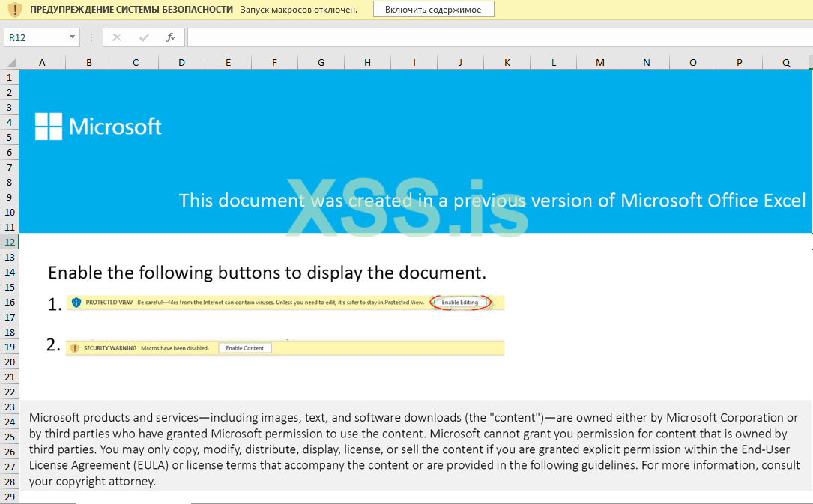Select column D header
The image size is (813, 504).
pos(181,62)
